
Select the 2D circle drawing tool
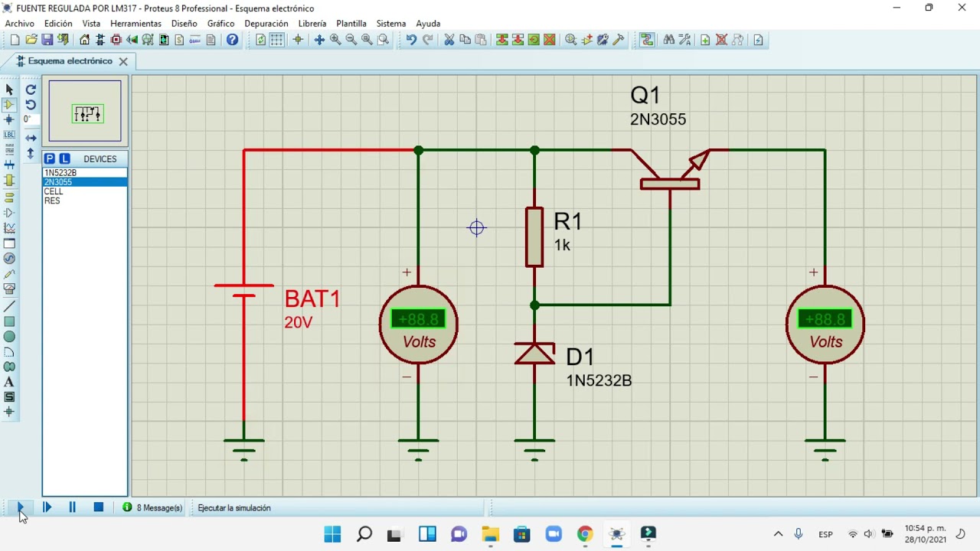coord(9,337)
